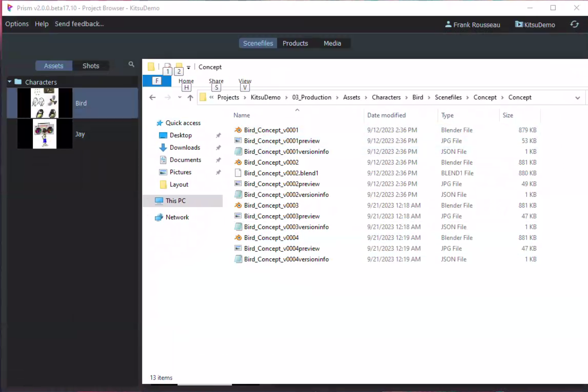Click the Pictures icon in the sidebar
The width and height of the screenshot is (588, 392).
[x=163, y=172]
